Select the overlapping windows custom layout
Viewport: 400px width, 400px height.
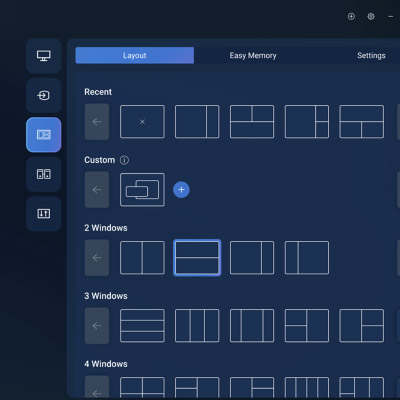(142, 190)
